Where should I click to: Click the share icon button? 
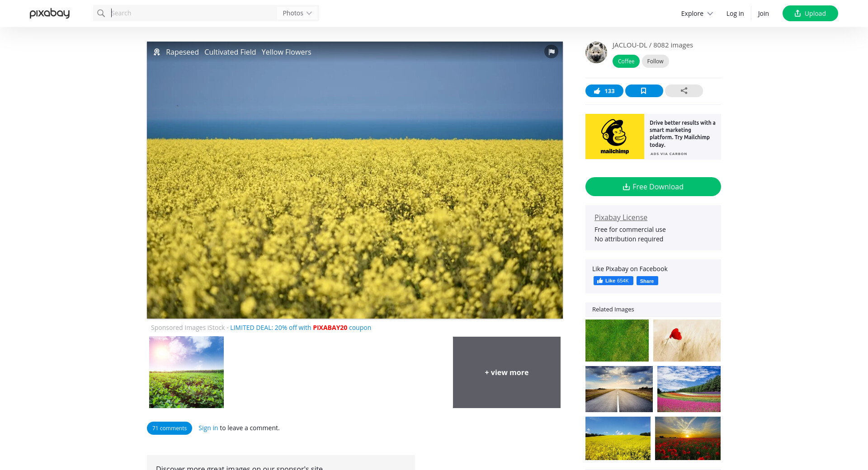(x=684, y=91)
